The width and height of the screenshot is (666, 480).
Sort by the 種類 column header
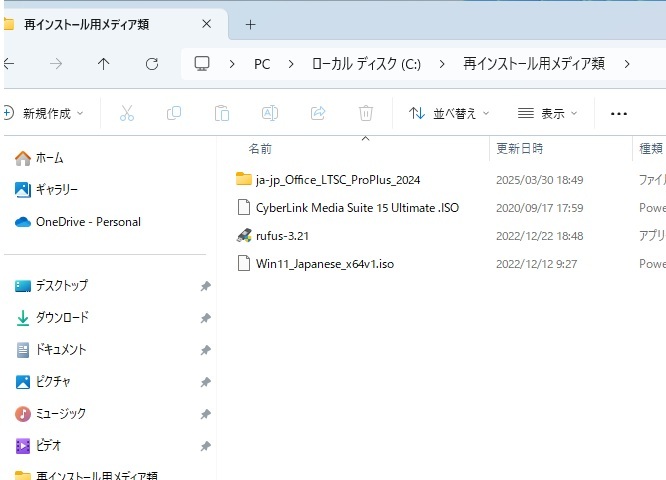[x=651, y=149]
